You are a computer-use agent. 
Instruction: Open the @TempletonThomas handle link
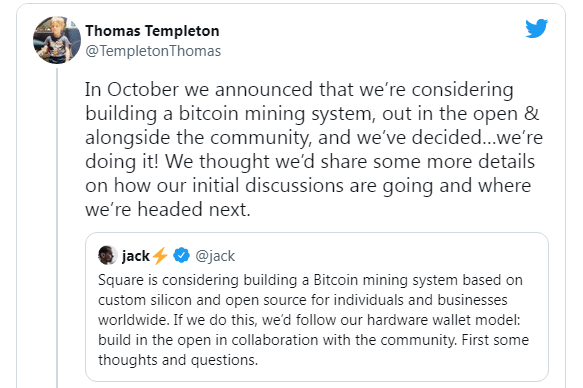153,51
